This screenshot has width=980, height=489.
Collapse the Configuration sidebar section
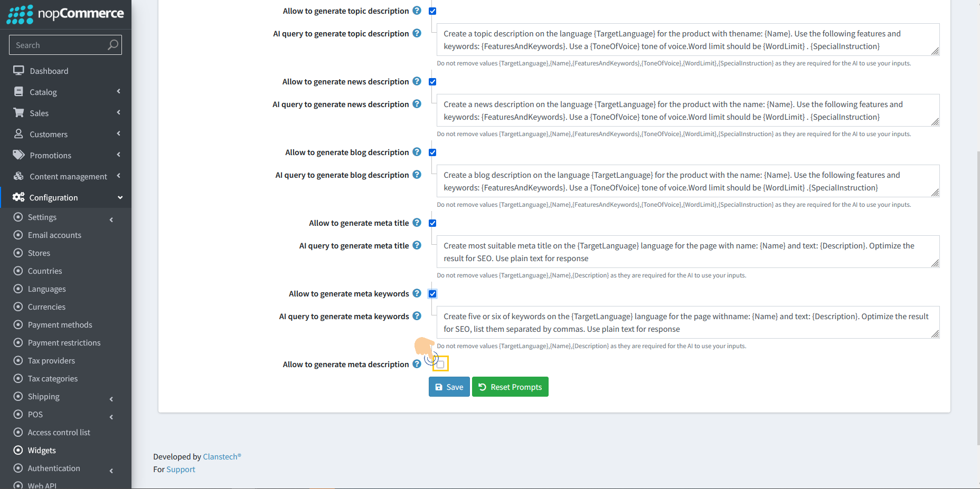pyautogui.click(x=53, y=197)
